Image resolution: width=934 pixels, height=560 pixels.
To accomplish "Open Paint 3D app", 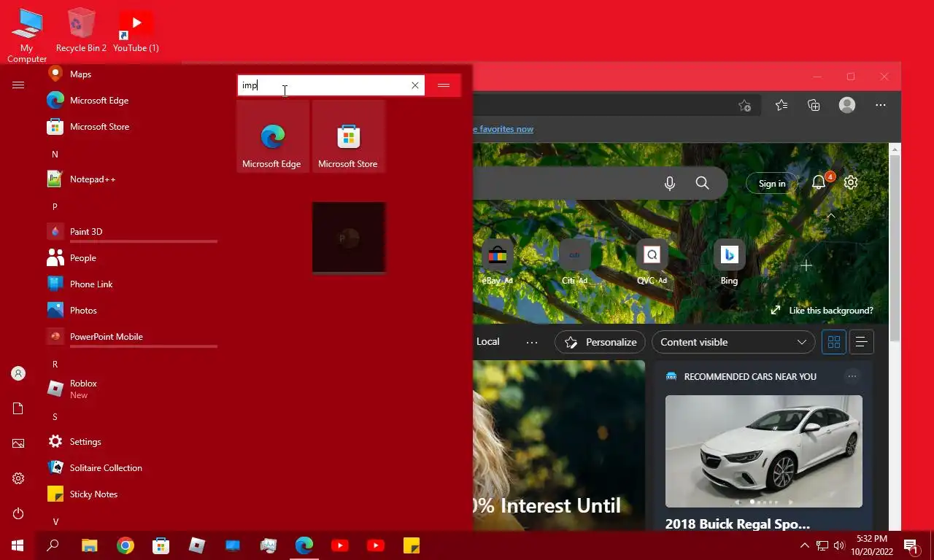I will pos(131,232).
